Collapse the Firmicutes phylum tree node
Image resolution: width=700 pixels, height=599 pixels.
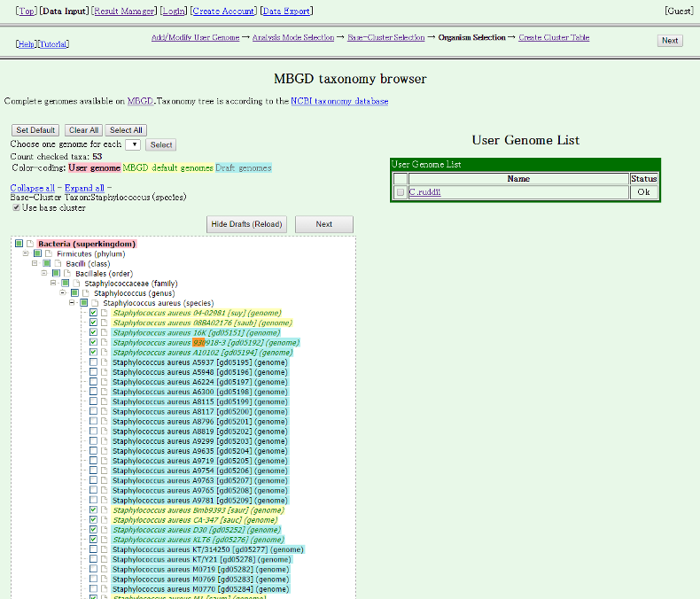tap(27, 253)
